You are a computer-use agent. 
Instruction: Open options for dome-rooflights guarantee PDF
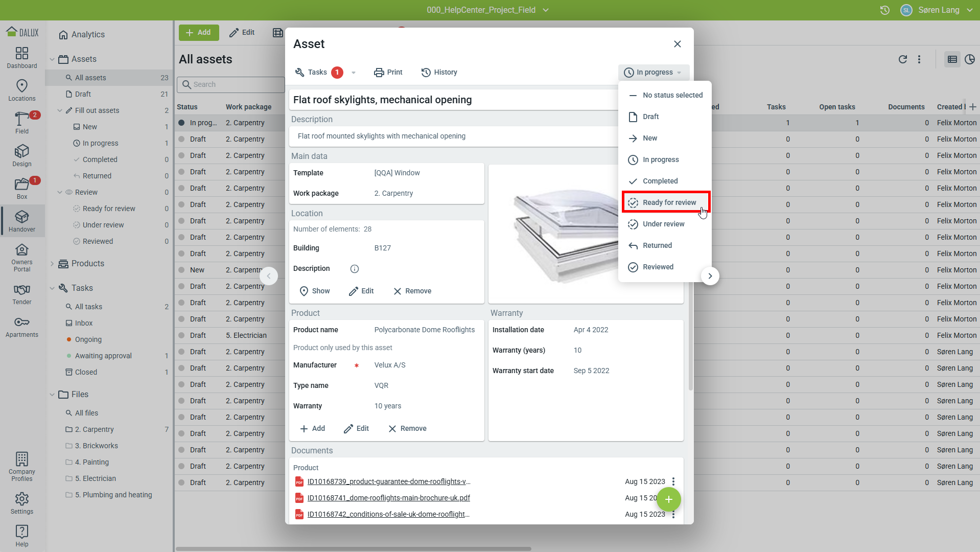tap(673, 481)
